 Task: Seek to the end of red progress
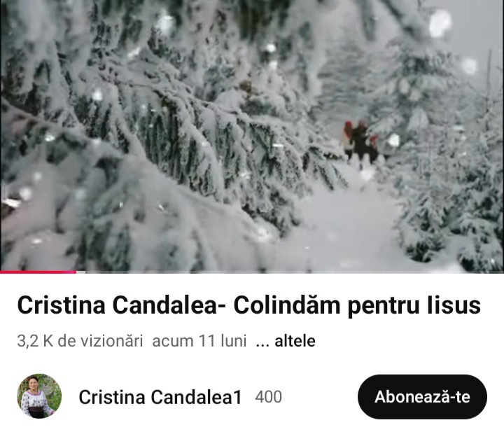(76, 272)
